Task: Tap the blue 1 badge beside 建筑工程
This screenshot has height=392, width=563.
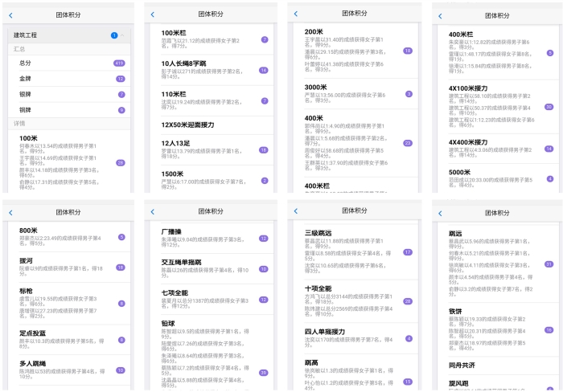Action: point(114,35)
